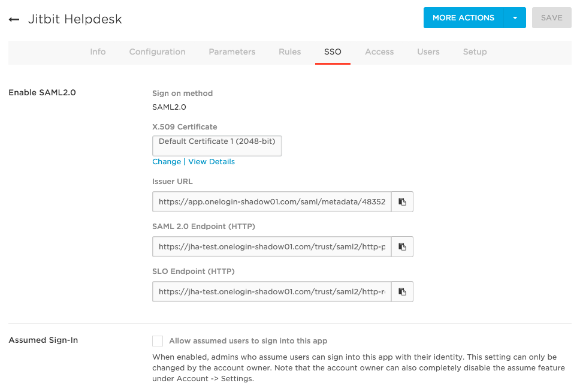Change the X.509 certificate
The image size is (583, 392).
[167, 161]
